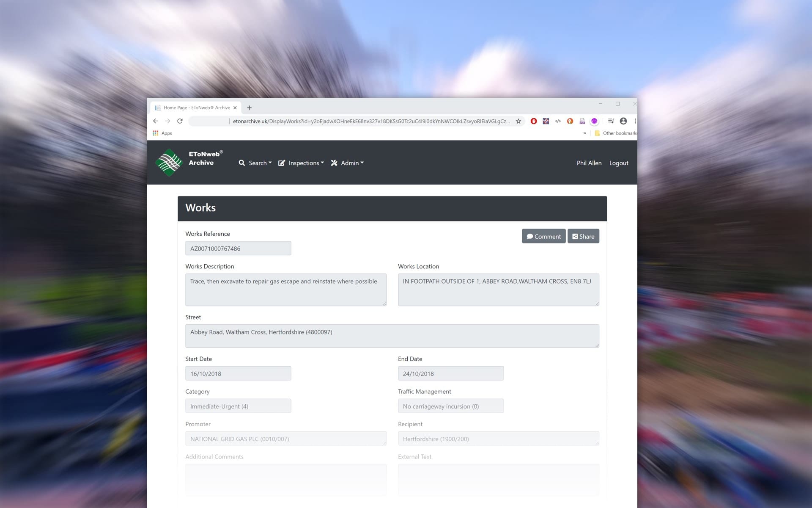Open Chrome's three-dot menu
Viewport: 812px width, 508px height.
[x=635, y=121]
